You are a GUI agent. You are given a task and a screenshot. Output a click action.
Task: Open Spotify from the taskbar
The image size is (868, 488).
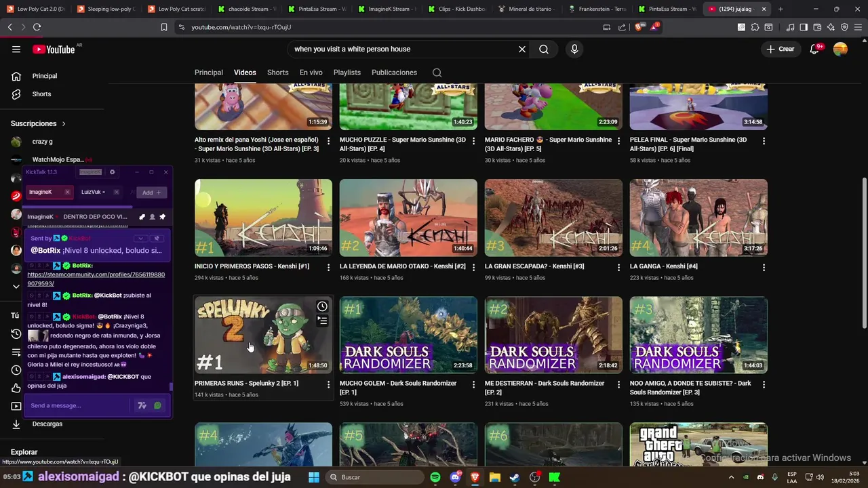435,477
